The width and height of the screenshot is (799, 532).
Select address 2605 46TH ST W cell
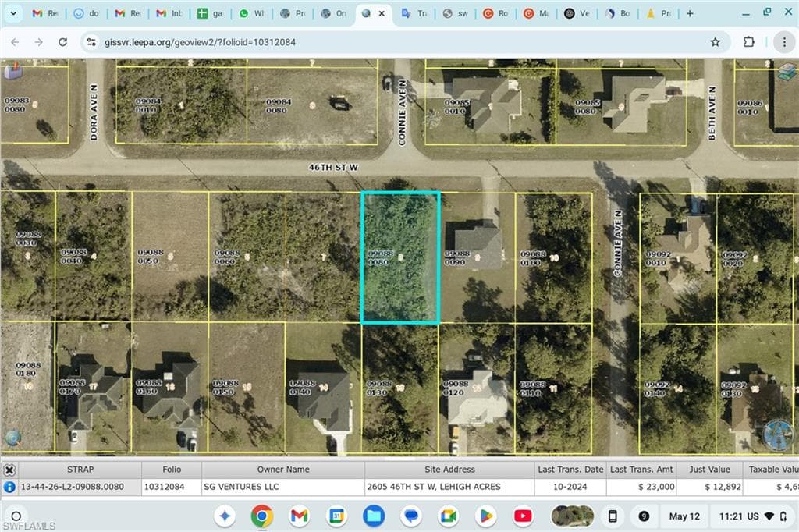tap(449, 487)
